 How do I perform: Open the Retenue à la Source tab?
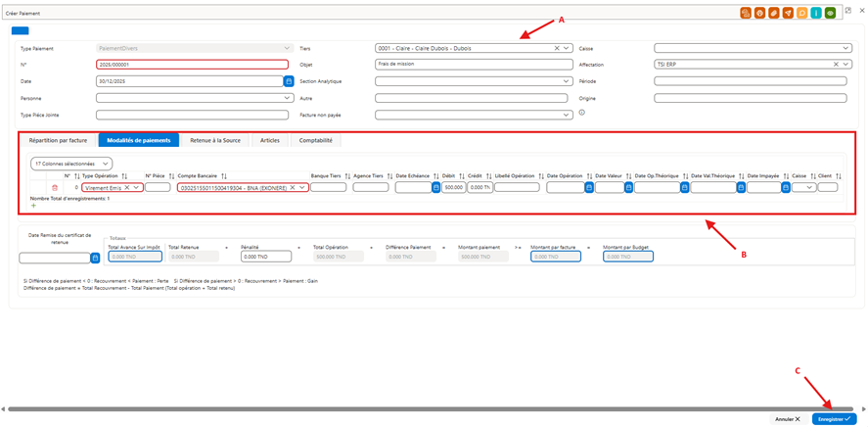tap(215, 141)
